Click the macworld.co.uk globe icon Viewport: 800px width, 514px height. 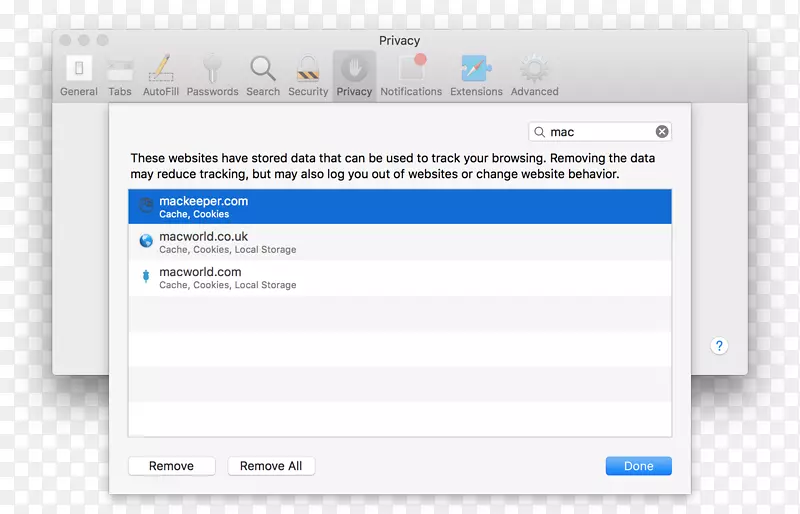coord(146,240)
